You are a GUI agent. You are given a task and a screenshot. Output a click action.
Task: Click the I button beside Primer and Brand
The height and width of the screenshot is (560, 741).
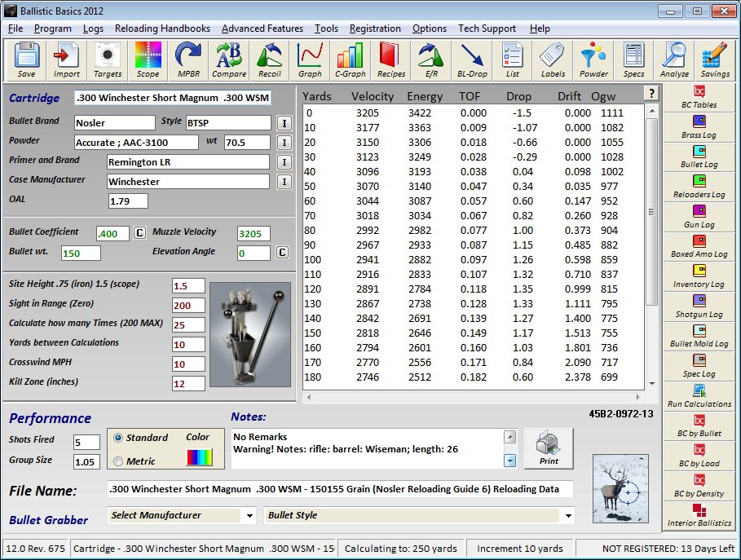[x=284, y=162]
